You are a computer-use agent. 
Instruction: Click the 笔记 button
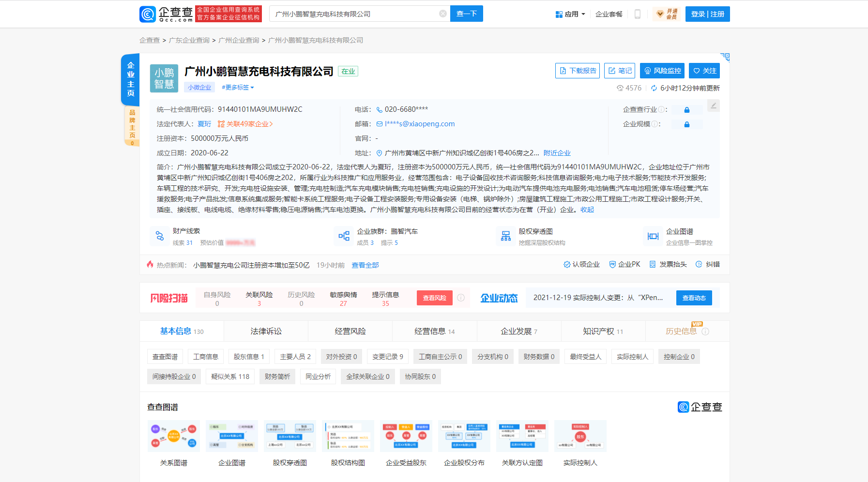(620, 71)
